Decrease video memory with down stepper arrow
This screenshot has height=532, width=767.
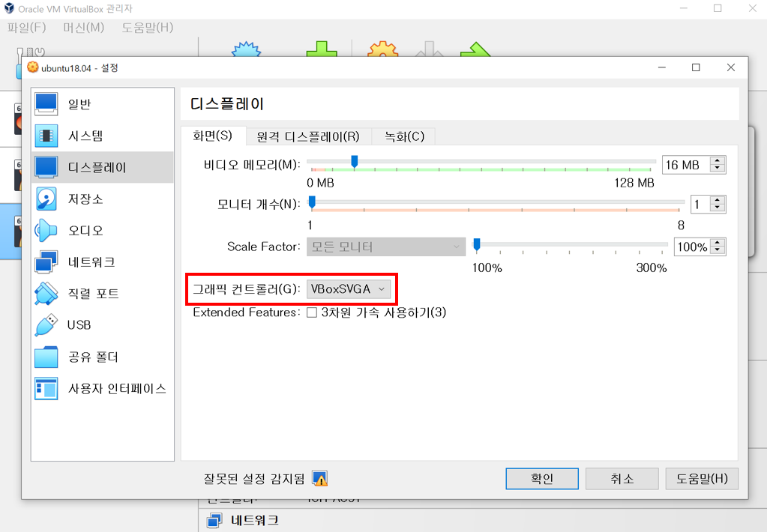click(718, 169)
